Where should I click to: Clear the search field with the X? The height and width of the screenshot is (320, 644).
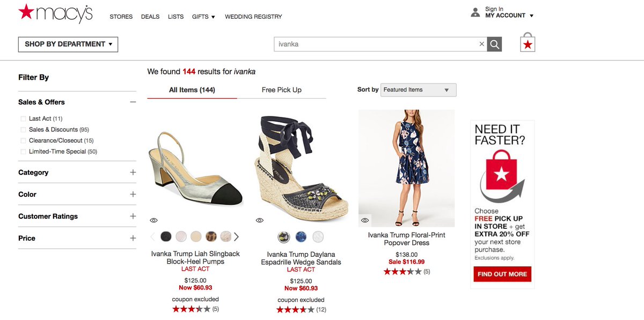[481, 44]
